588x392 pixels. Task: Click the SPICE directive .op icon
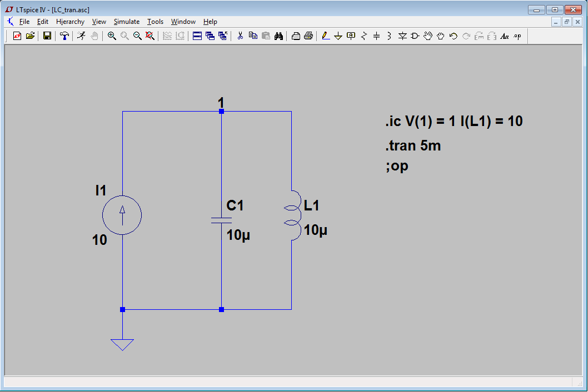point(517,36)
